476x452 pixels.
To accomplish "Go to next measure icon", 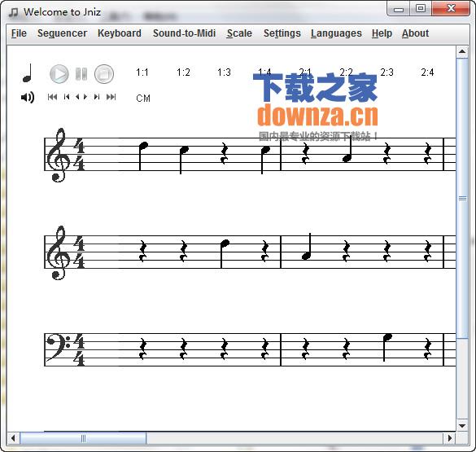I will click(97, 97).
